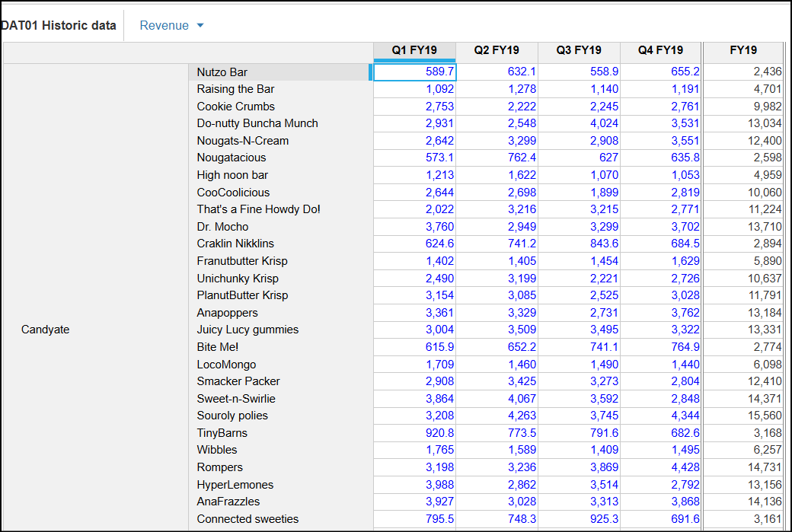Click Unichunky Krisp Q2 cell 3,199
The image size is (792, 532).
pos(497,278)
